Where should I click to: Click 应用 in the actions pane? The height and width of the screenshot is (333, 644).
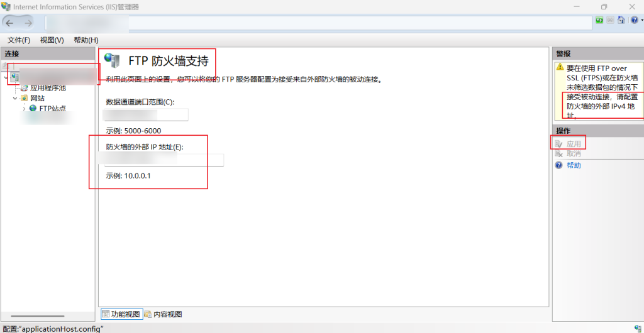tap(574, 143)
